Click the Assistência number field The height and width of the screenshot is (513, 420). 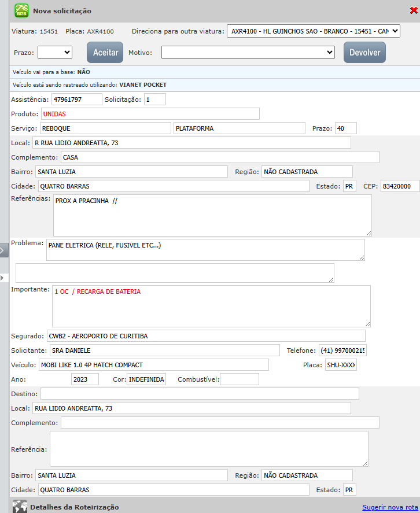click(x=76, y=99)
